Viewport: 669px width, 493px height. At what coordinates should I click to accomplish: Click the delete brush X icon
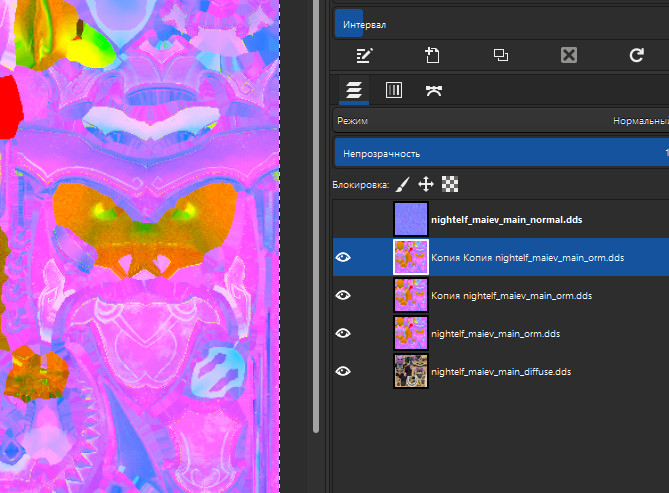click(x=569, y=55)
